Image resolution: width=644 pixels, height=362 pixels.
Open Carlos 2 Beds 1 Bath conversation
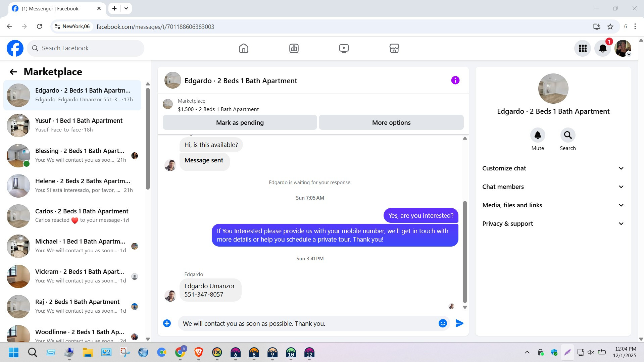click(x=72, y=216)
